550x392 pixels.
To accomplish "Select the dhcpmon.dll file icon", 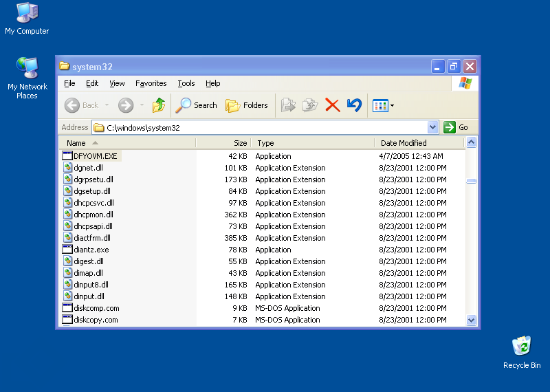I will pyautogui.click(x=67, y=214).
